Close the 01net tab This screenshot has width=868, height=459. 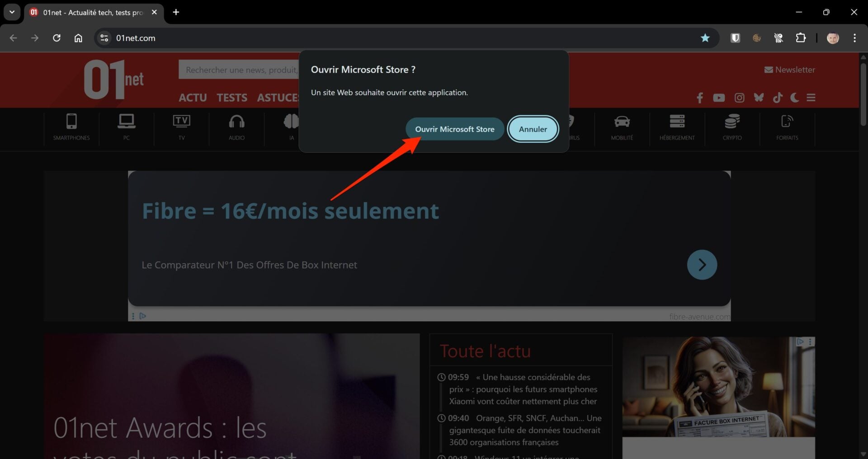point(154,12)
